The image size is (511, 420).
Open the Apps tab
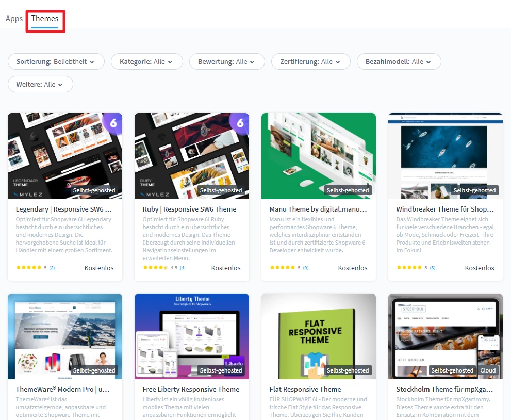coord(14,19)
